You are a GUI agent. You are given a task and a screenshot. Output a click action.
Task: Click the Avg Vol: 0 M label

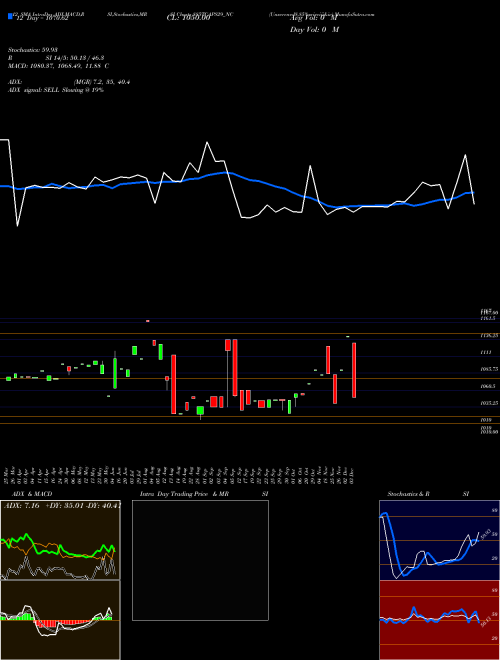coord(314,19)
